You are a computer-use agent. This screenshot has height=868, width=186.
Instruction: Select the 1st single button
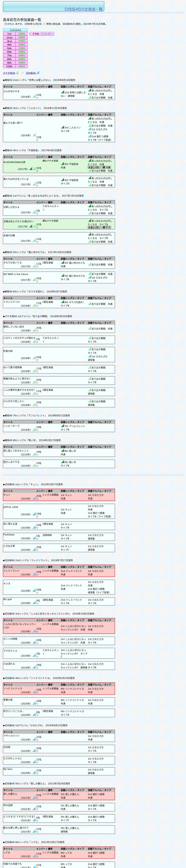click(9, 34)
